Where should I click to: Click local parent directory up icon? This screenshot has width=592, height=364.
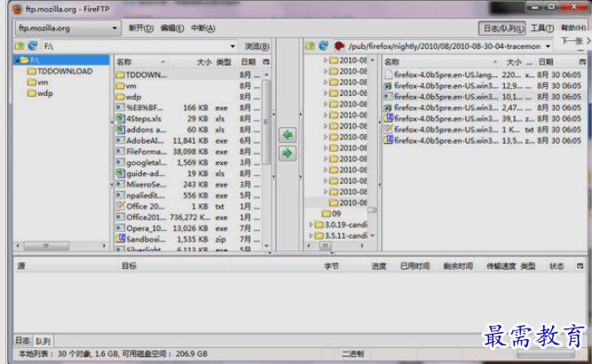tap(20, 46)
